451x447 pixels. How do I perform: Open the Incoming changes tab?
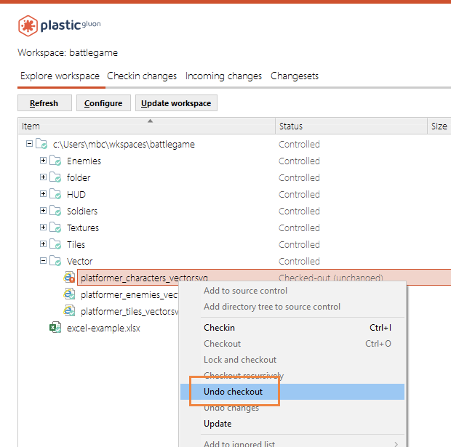(223, 76)
